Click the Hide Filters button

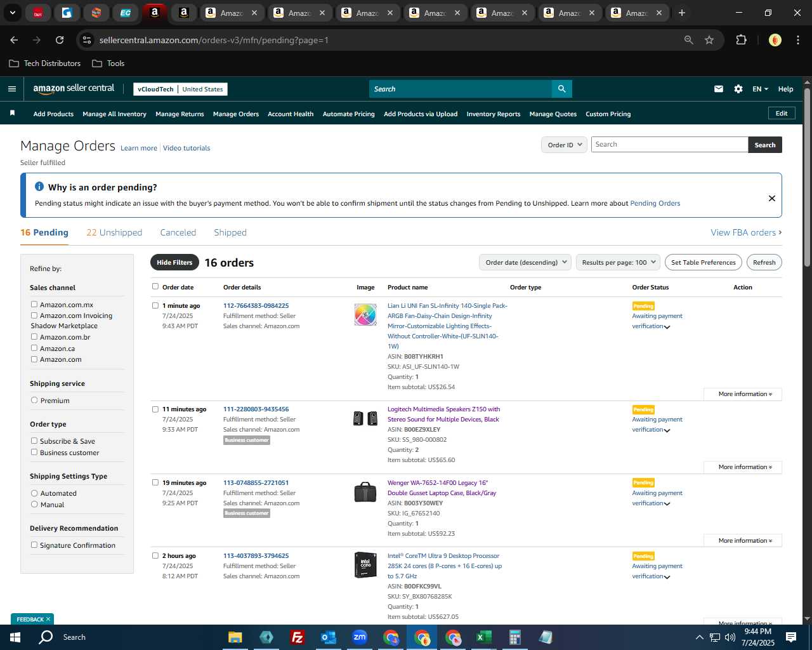click(x=174, y=262)
